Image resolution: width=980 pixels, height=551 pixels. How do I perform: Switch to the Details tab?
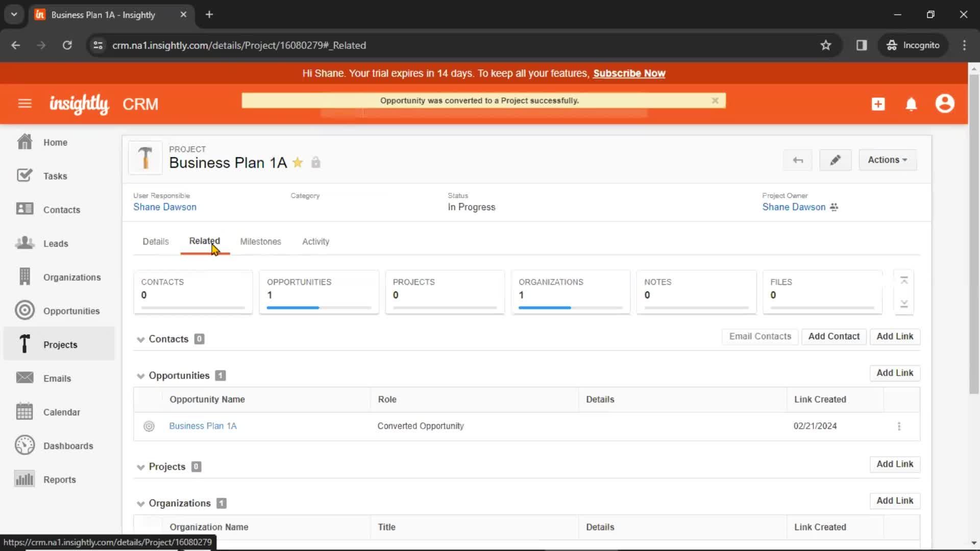click(x=156, y=241)
